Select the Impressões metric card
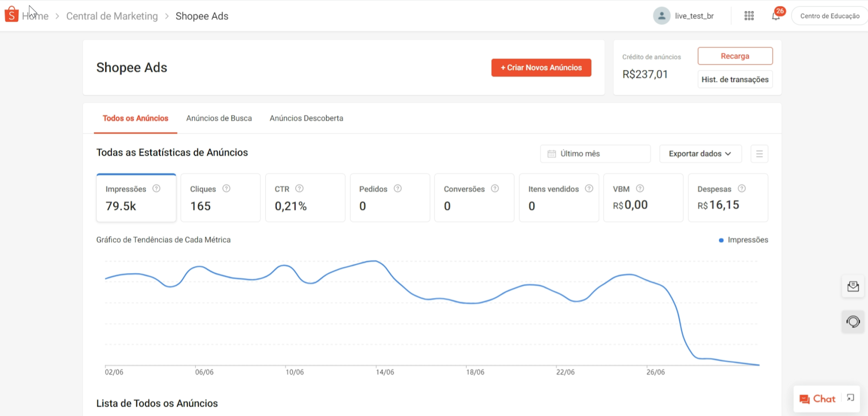Image resolution: width=868 pixels, height=416 pixels. pos(136,198)
